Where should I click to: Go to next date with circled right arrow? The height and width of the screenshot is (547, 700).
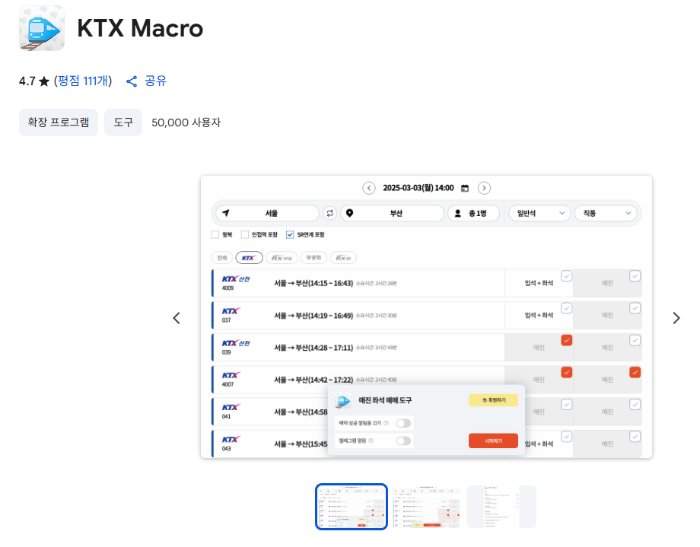[484, 188]
